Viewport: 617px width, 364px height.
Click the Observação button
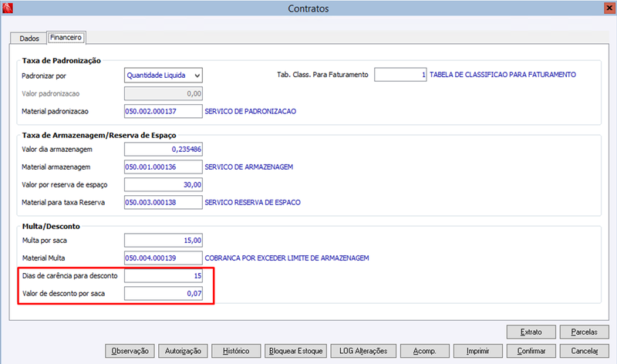pyautogui.click(x=130, y=351)
